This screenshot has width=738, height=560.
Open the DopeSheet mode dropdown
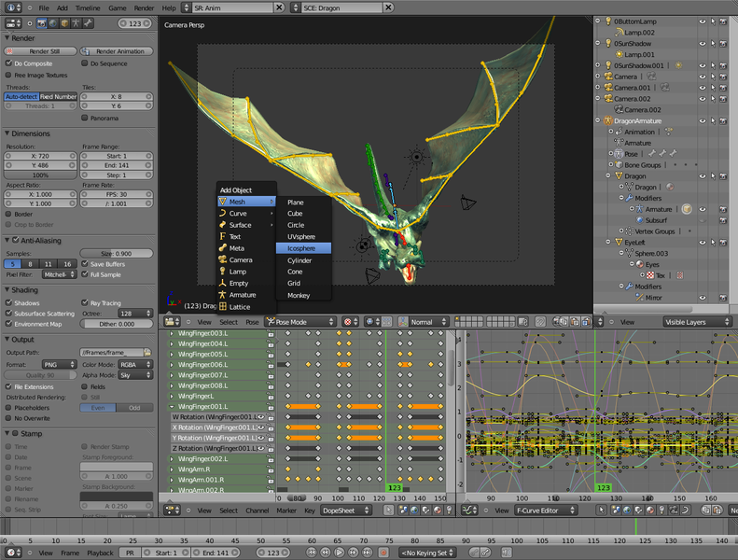[346, 511]
